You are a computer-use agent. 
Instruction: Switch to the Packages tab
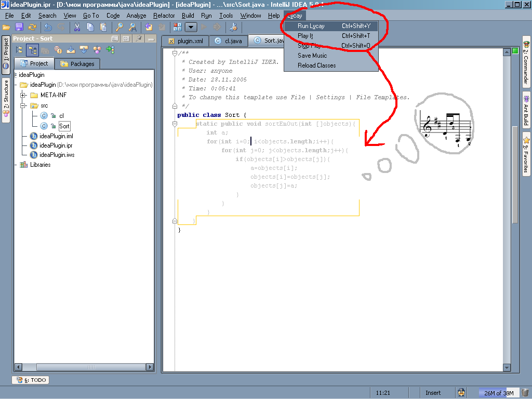tap(77, 64)
